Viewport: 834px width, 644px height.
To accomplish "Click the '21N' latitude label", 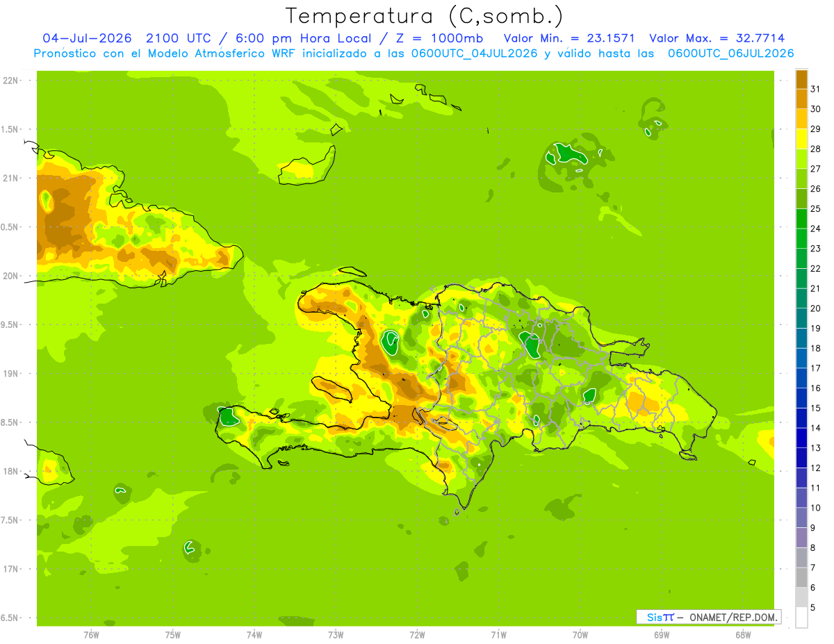I will 12,178.
